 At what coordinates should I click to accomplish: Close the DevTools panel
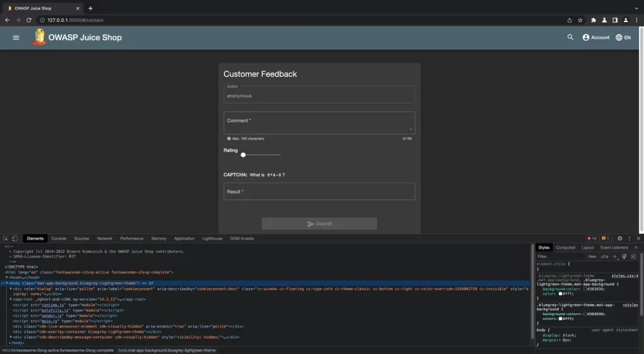point(638,238)
